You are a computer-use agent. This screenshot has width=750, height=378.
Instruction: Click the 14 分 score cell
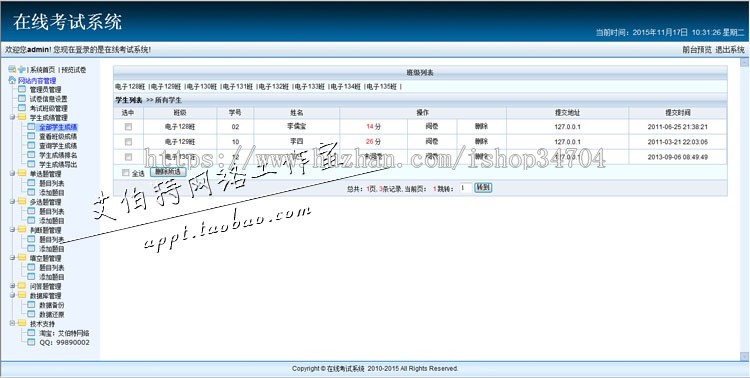pos(374,127)
